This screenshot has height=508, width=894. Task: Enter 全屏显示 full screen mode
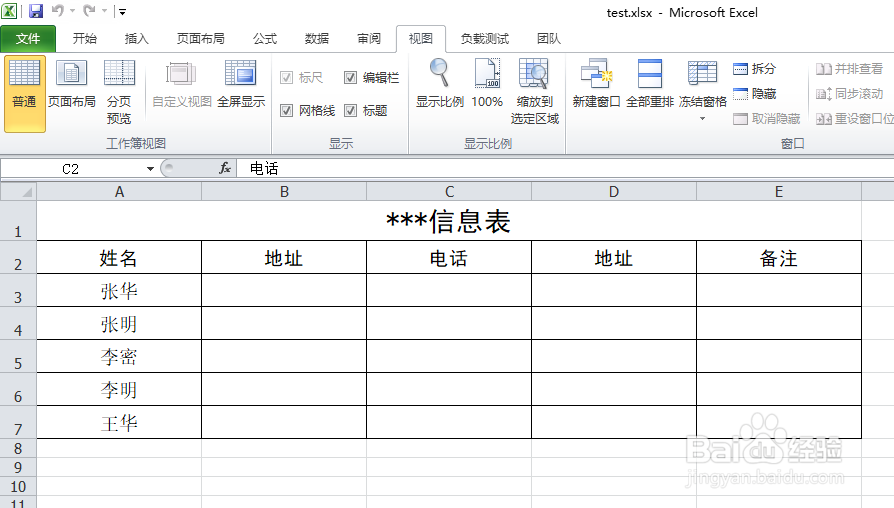tap(241, 84)
